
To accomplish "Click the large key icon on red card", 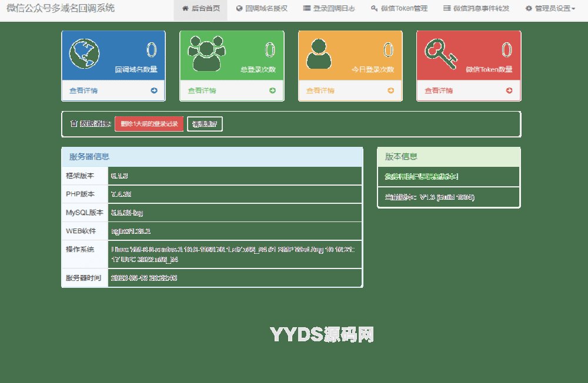I will (441, 54).
